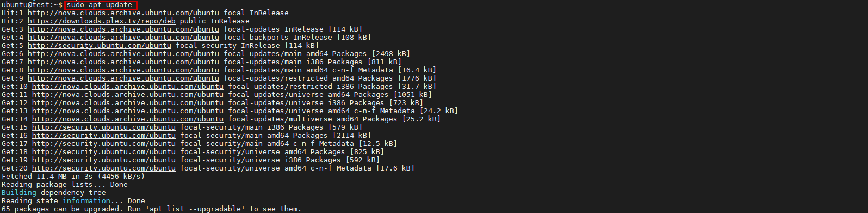This screenshot has width=868, height=213.
Task: Open the URL on the Get:10 line
Action: [x=128, y=87]
